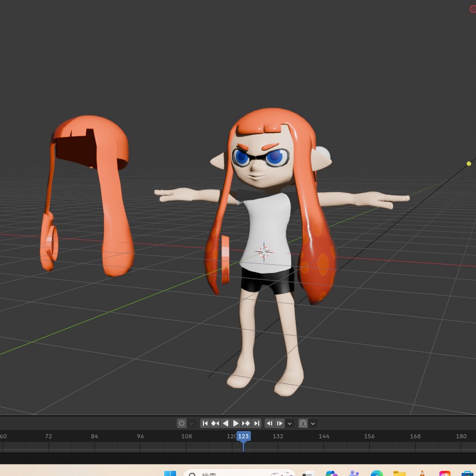Image resolution: width=476 pixels, height=476 pixels.
Task: Jump to the last frame
Action: click(x=257, y=423)
